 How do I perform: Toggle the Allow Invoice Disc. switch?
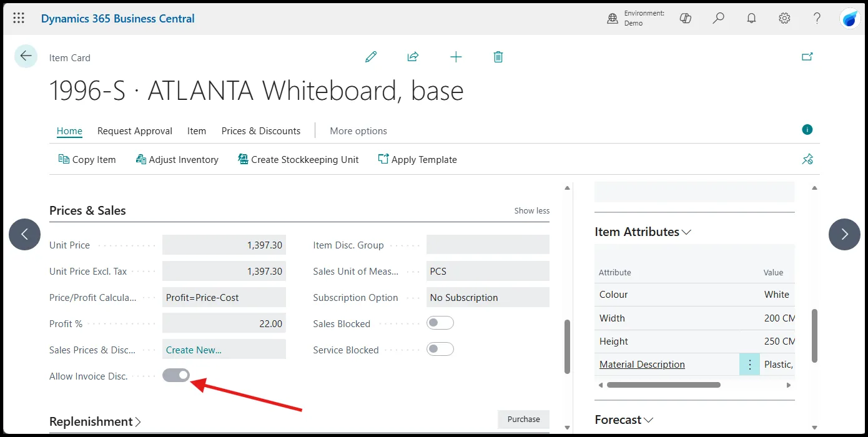(x=176, y=375)
